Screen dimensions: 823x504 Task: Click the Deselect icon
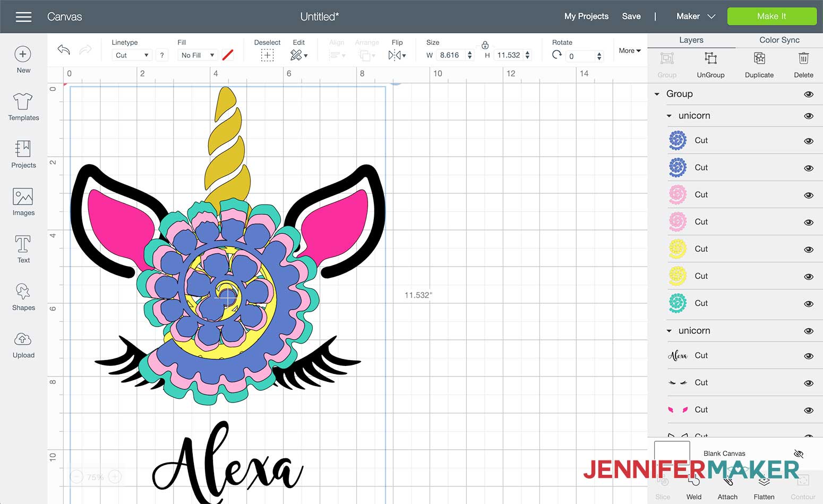pyautogui.click(x=267, y=55)
